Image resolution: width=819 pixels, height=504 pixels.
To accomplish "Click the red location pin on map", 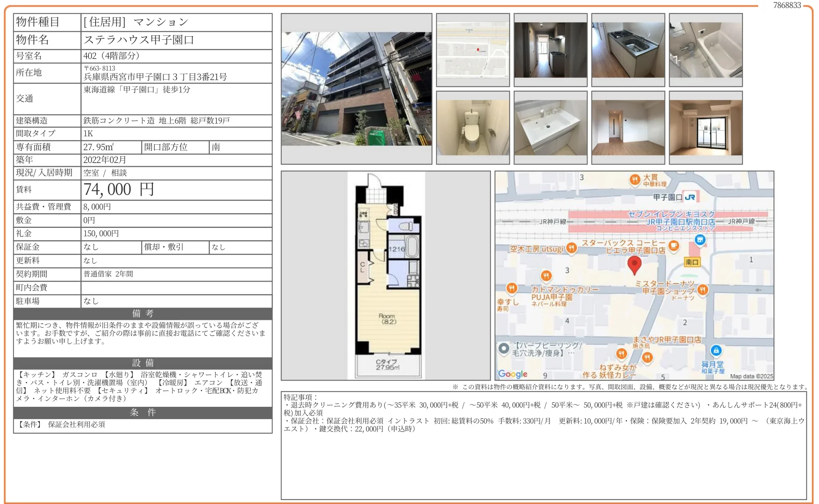I will tap(634, 264).
